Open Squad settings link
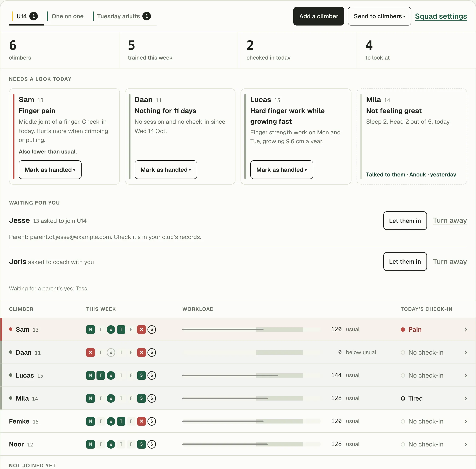This screenshot has width=476, height=469. pos(441,16)
